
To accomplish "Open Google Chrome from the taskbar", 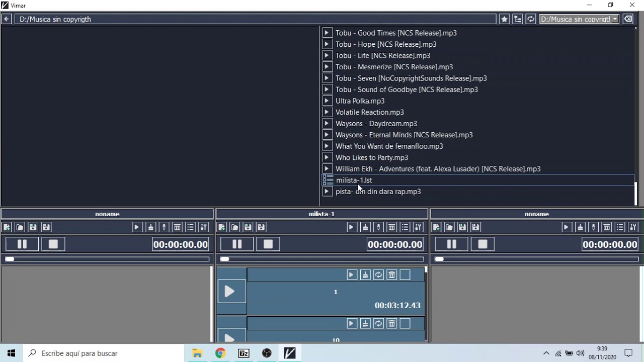I will 220,353.
